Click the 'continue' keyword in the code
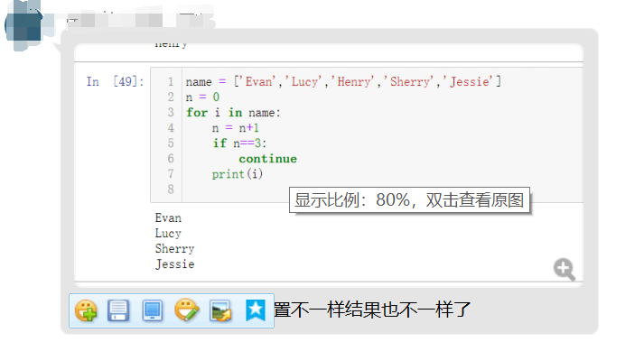Viewport: 644px width, 342px height. click(x=267, y=159)
